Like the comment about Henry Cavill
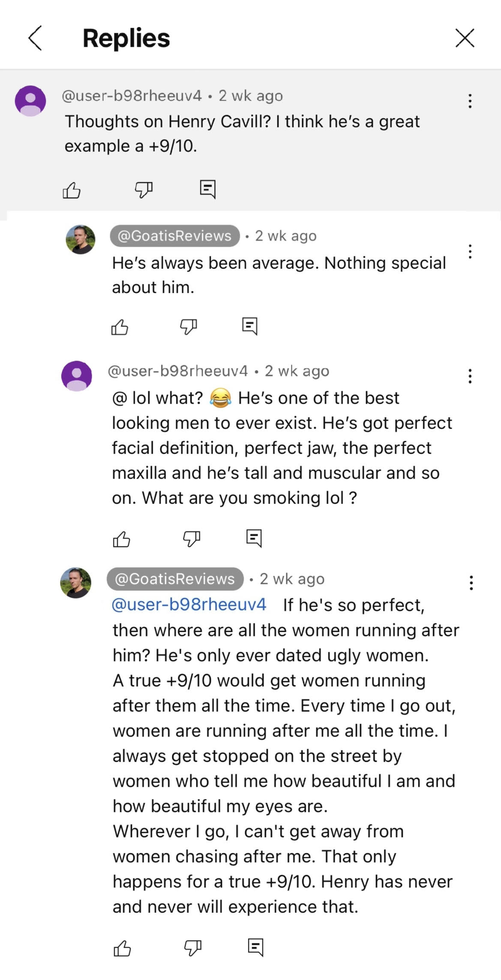The width and height of the screenshot is (501, 980). click(72, 190)
